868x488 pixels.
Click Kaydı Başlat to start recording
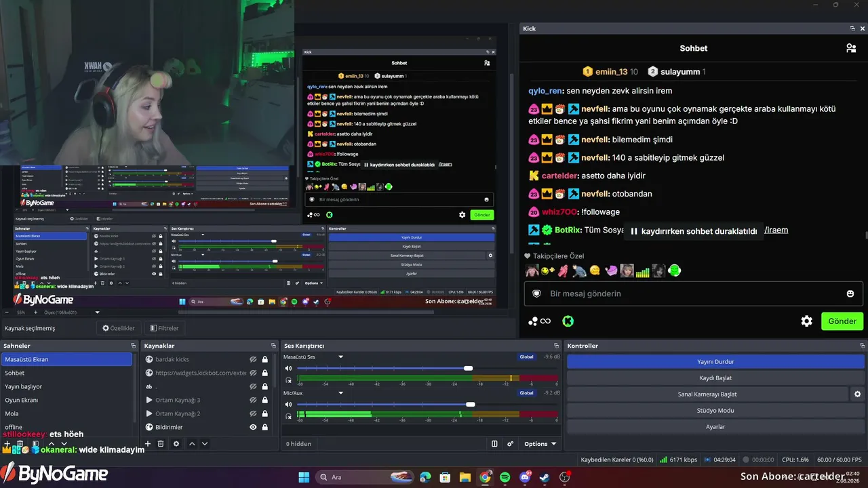point(715,378)
